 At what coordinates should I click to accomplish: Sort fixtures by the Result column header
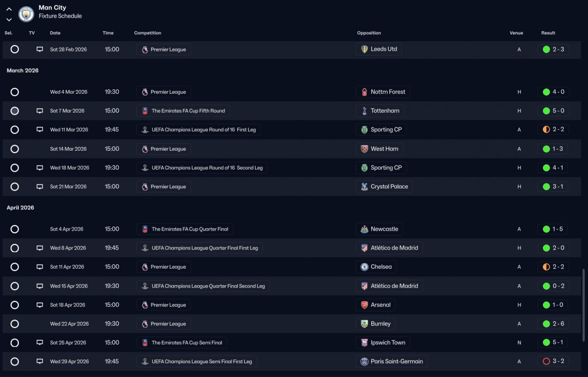pyautogui.click(x=548, y=33)
